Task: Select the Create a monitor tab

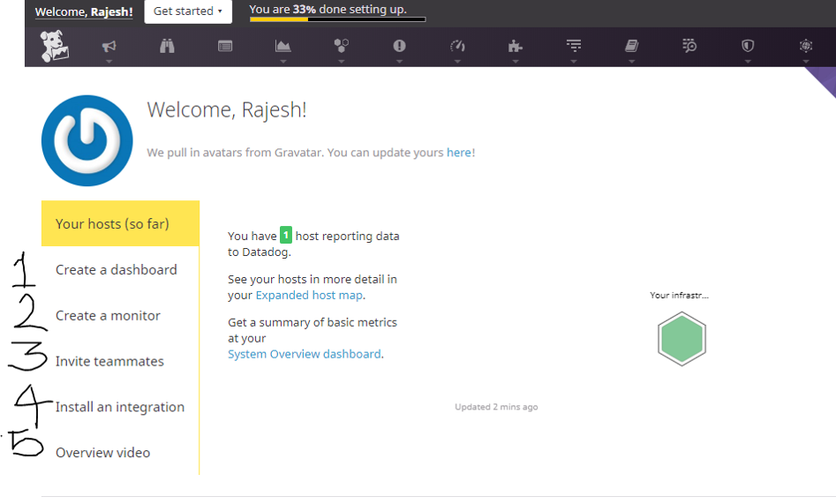Action: click(108, 316)
